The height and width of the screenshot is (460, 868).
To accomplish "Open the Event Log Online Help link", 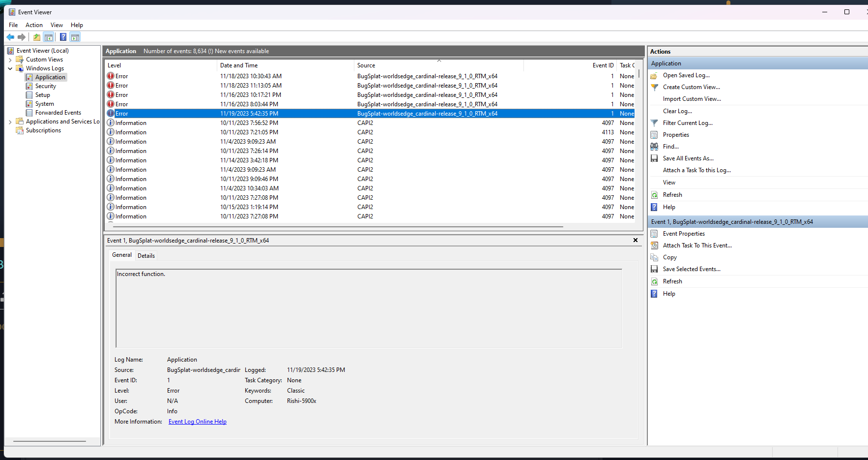I will click(x=197, y=421).
